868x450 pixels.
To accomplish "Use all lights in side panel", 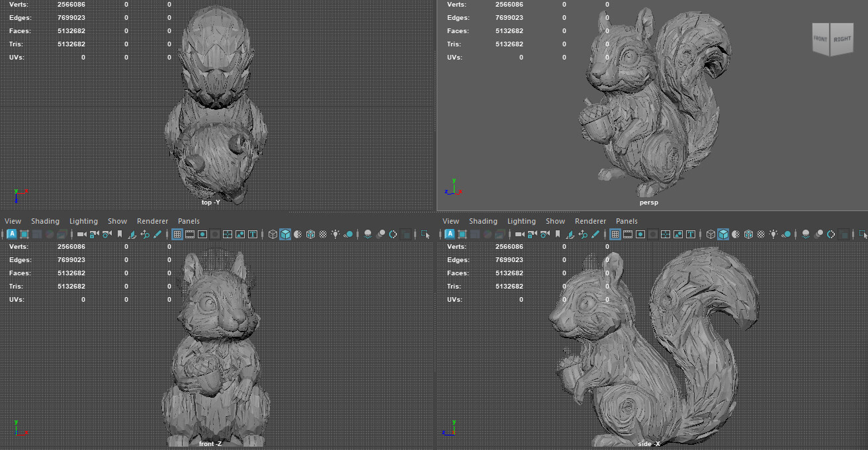I will [x=773, y=234].
